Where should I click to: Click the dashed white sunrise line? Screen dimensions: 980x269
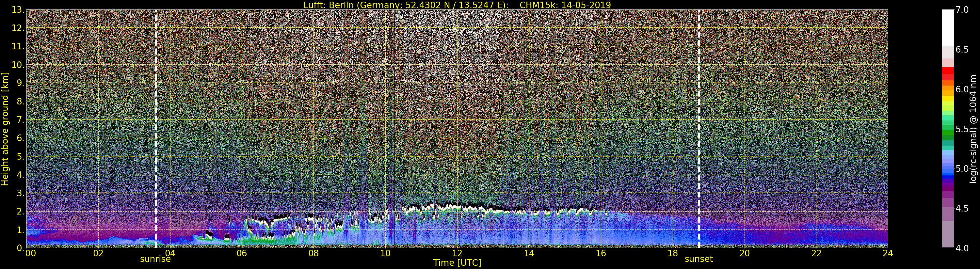[155, 129]
